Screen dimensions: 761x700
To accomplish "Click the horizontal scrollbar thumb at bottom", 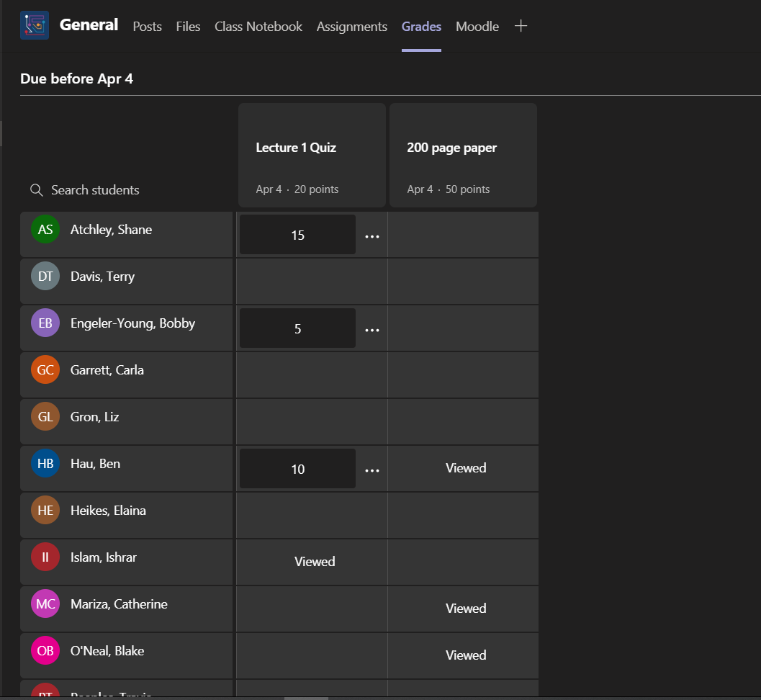I will [x=306, y=699].
